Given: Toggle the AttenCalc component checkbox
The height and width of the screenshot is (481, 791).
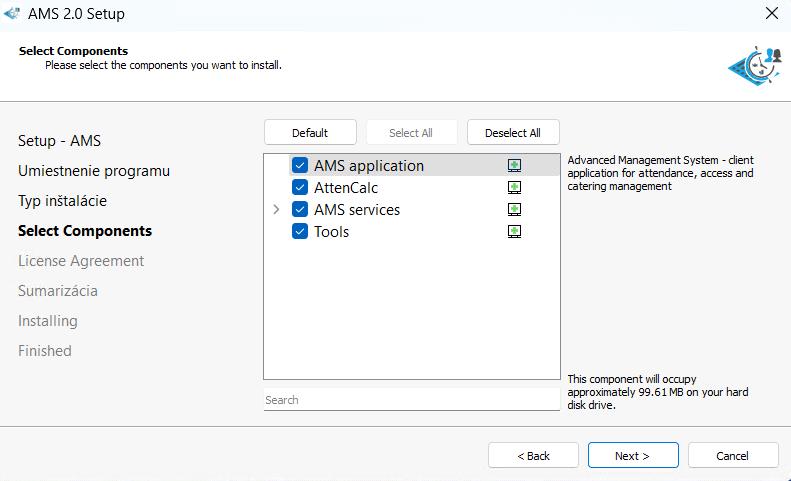Looking at the screenshot, I should click(300, 188).
